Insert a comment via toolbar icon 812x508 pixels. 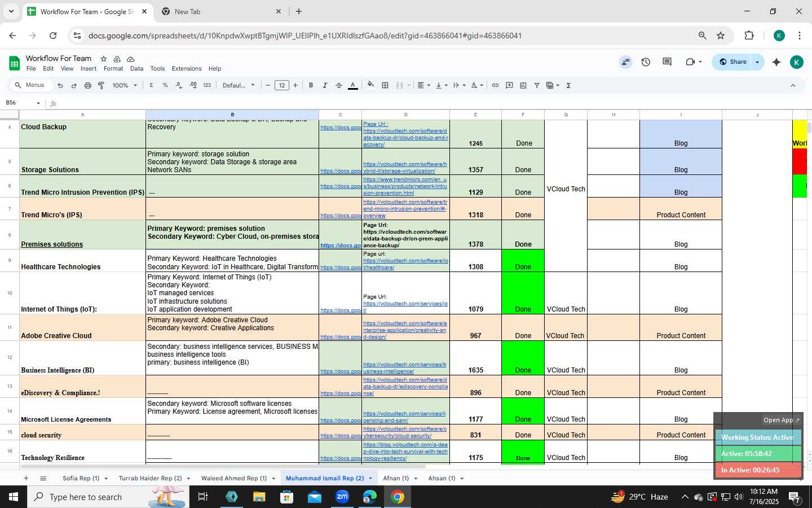pyautogui.click(x=509, y=85)
